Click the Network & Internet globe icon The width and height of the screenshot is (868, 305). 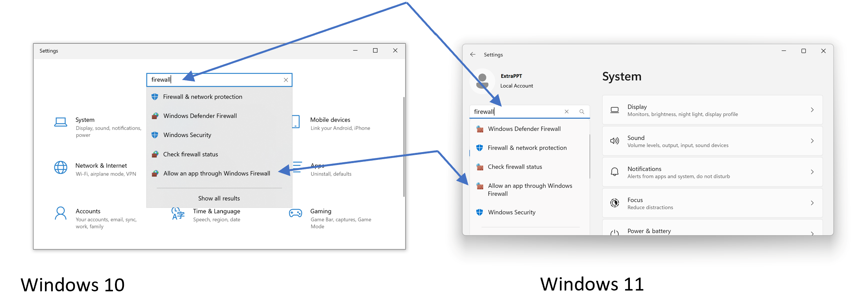61,167
